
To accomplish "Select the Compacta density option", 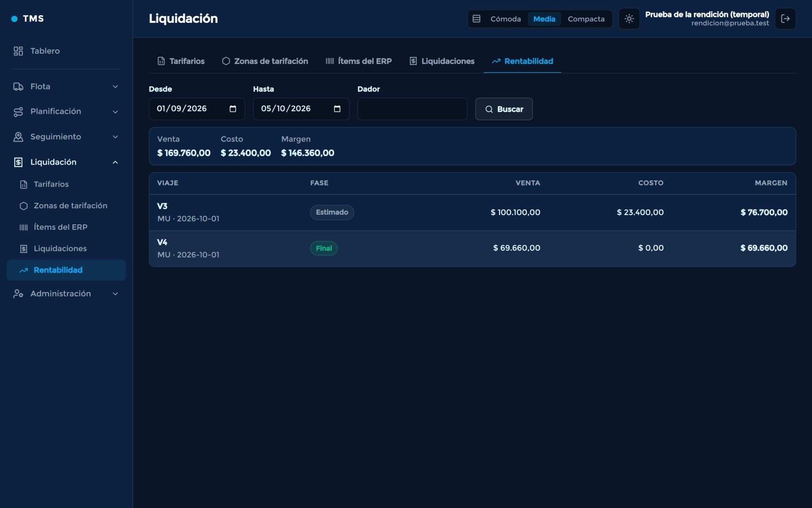I will point(586,19).
